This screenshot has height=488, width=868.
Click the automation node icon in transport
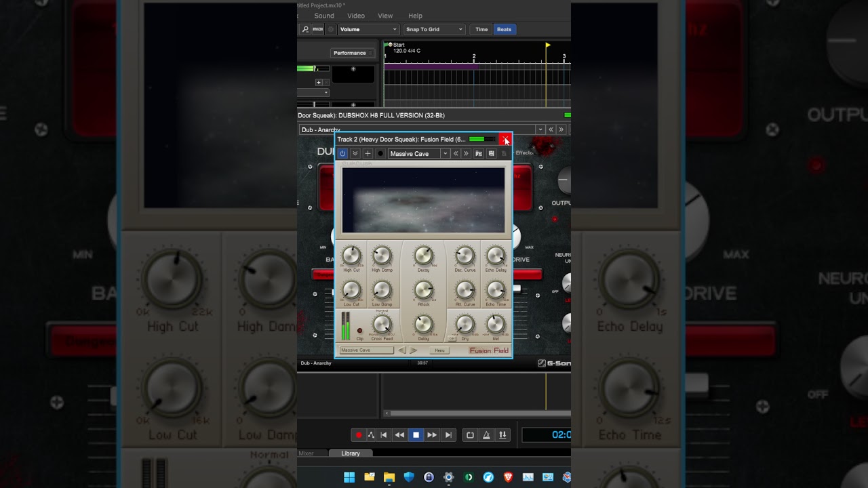pos(371,435)
